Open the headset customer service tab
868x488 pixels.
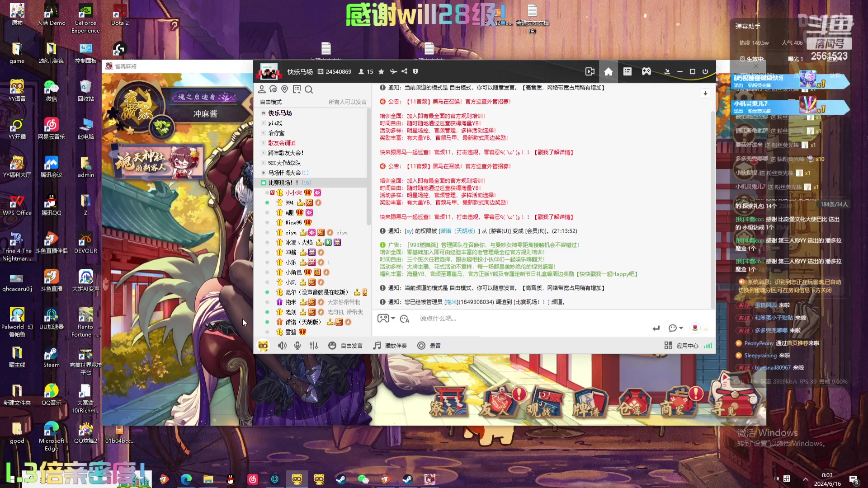point(273,89)
